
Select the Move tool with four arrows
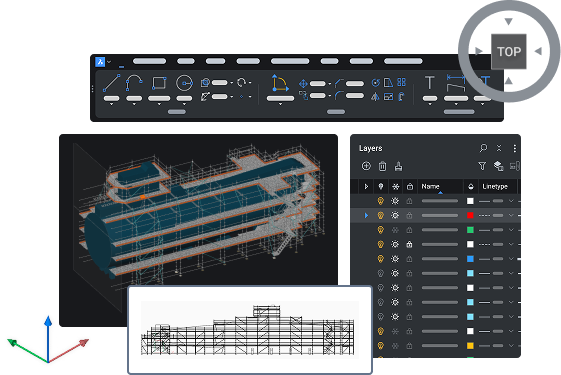(x=303, y=84)
